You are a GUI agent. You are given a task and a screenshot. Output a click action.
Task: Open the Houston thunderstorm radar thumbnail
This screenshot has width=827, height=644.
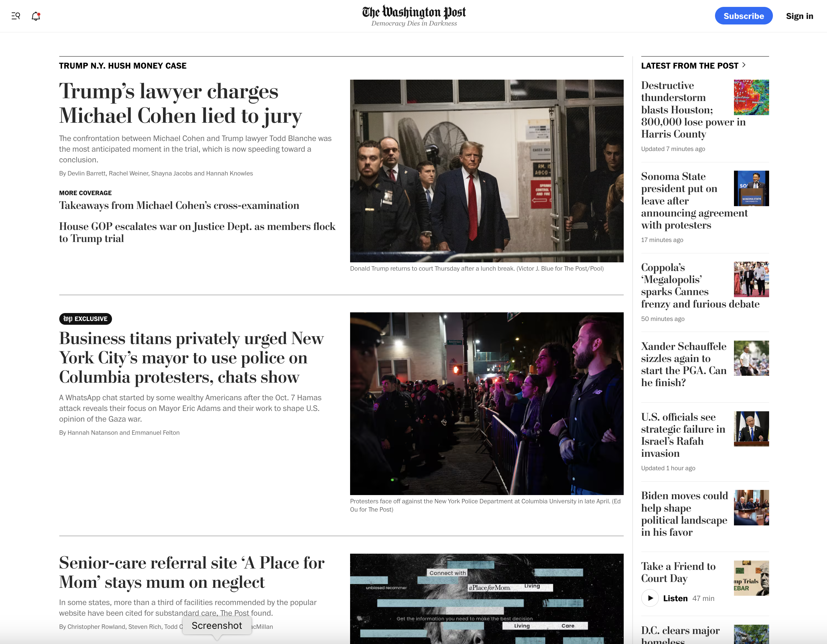pyautogui.click(x=751, y=97)
